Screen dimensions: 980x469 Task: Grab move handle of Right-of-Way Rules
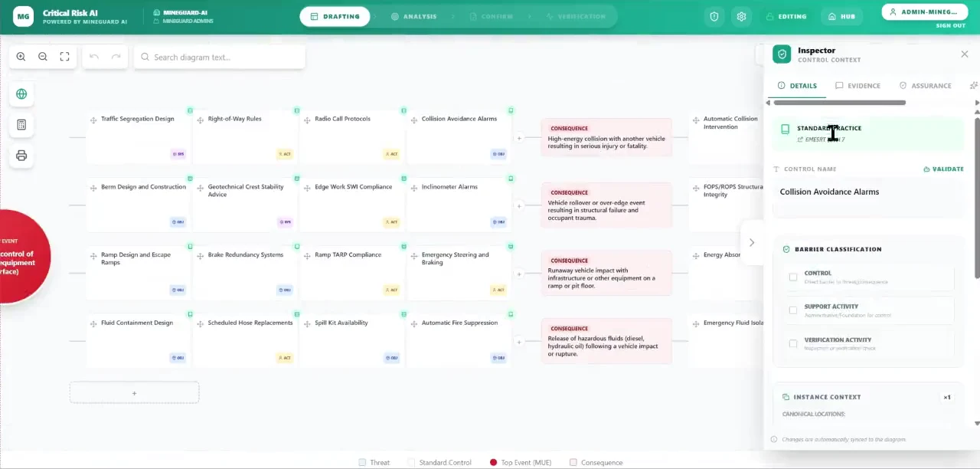click(201, 120)
